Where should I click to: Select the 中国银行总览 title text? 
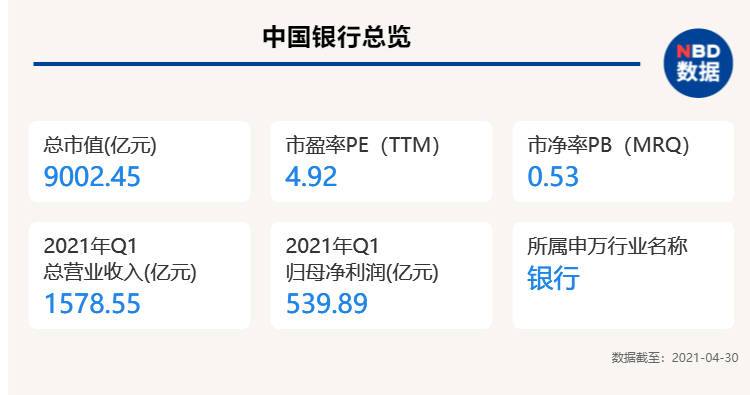337,37
